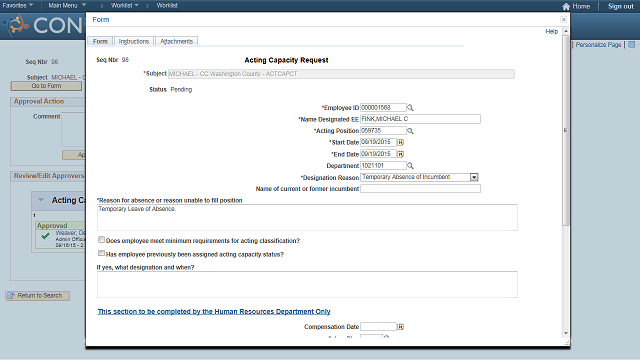Click the Approval Action header
Image resolution: width=640 pixels, height=360 pixels.
[39, 102]
